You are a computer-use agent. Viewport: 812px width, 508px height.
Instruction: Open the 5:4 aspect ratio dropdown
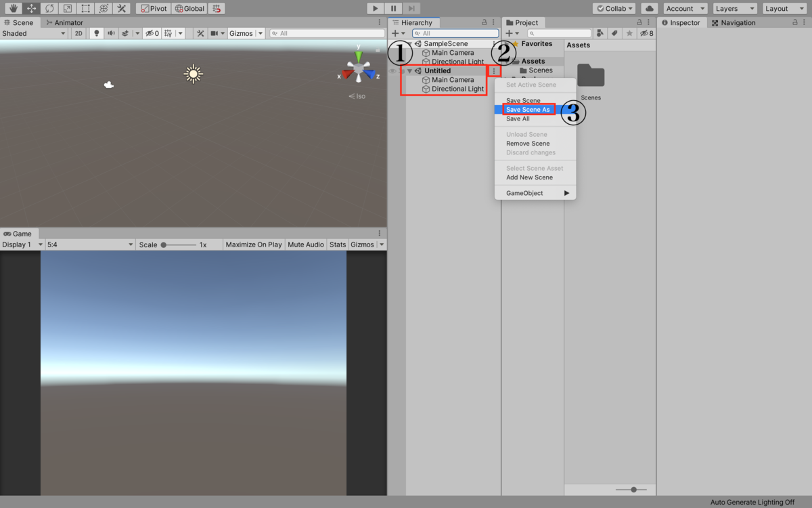tap(91, 245)
